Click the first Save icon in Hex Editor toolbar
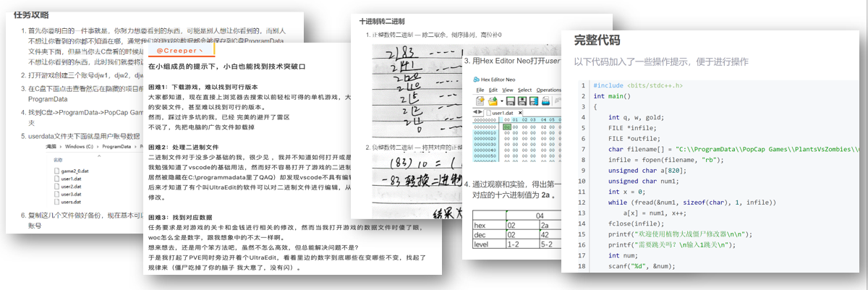This screenshot has width=868, height=290. pyautogui.click(x=511, y=101)
